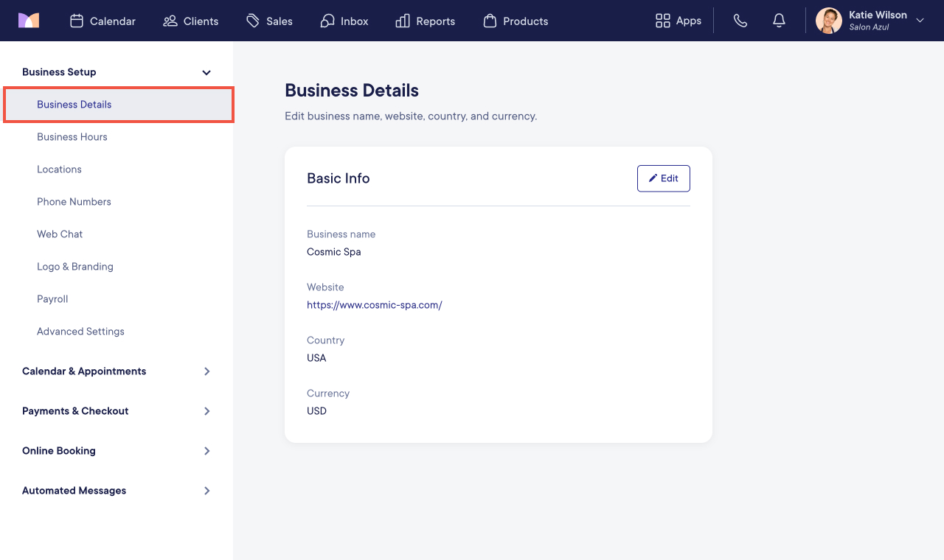944x560 pixels.
Task: Expand Calendar & Appointments section
Action: point(207,371)
